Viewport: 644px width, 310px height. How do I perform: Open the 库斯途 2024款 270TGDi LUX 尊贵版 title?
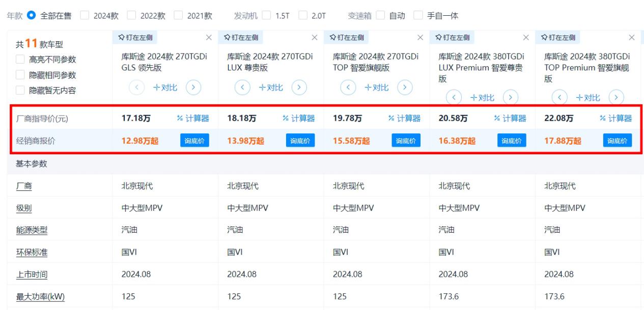(x=270, y=62)
